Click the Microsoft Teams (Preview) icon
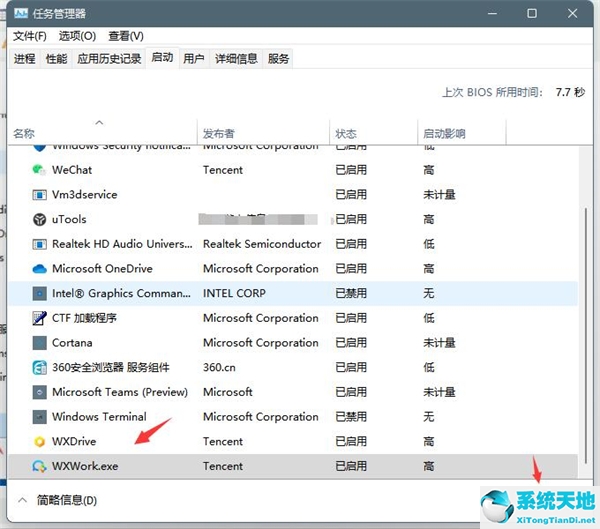The width and height of the screenshot is (600, 529). click(39, 392)
